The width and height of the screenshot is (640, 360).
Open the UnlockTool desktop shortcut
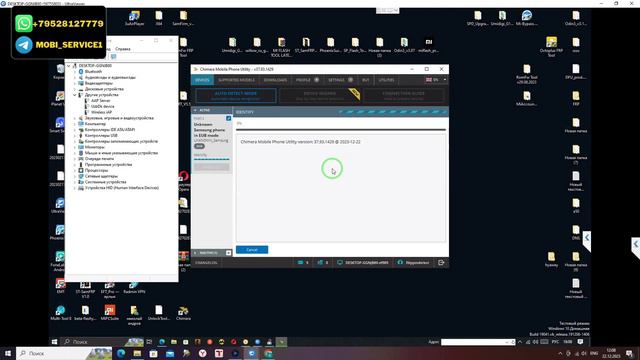coord(159,312)
